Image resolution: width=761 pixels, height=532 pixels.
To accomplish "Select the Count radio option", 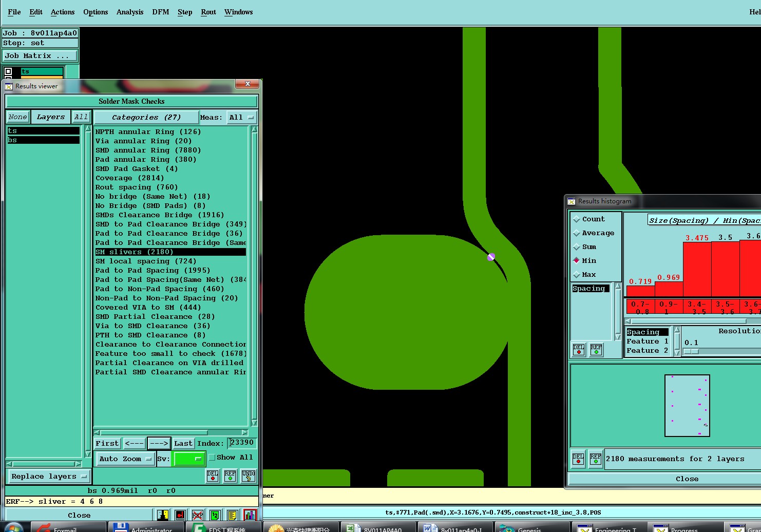I will pos(577,219).
